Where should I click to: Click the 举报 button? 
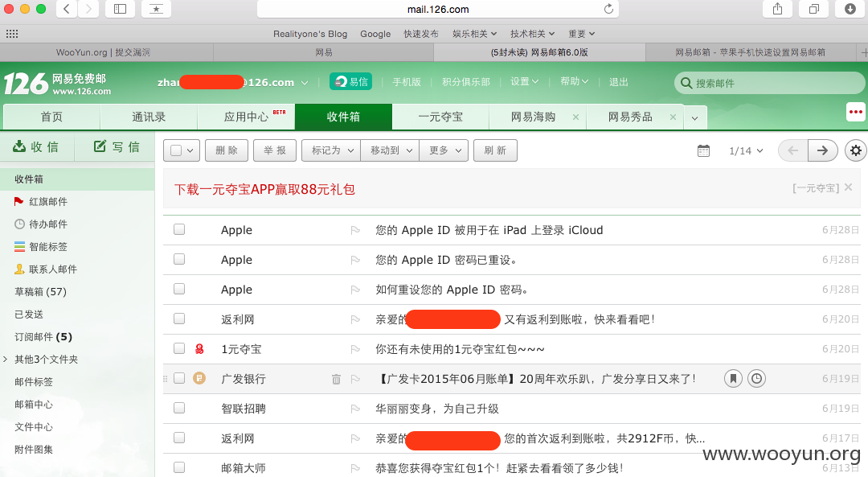[275, 150]
